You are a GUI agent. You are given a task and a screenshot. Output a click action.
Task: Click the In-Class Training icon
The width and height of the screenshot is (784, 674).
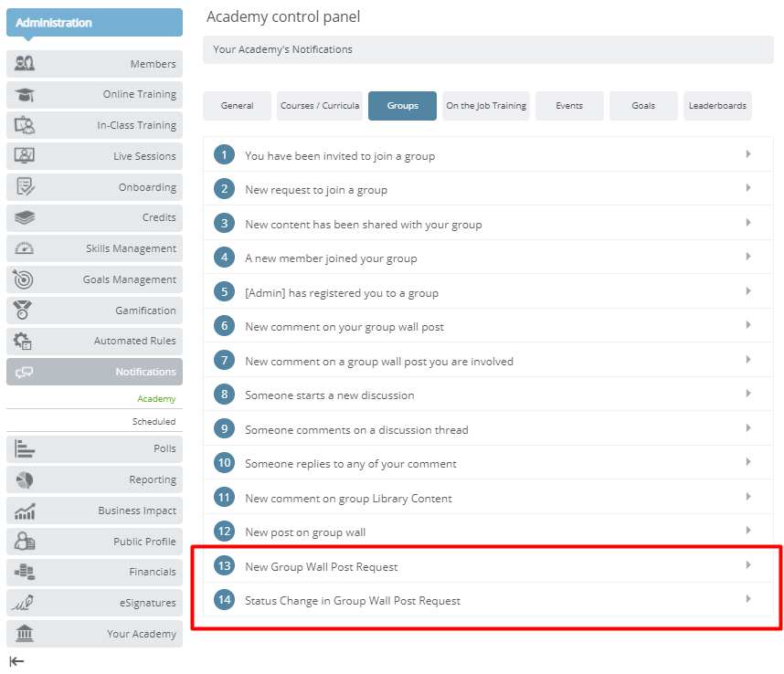click(x=25, y=125)
